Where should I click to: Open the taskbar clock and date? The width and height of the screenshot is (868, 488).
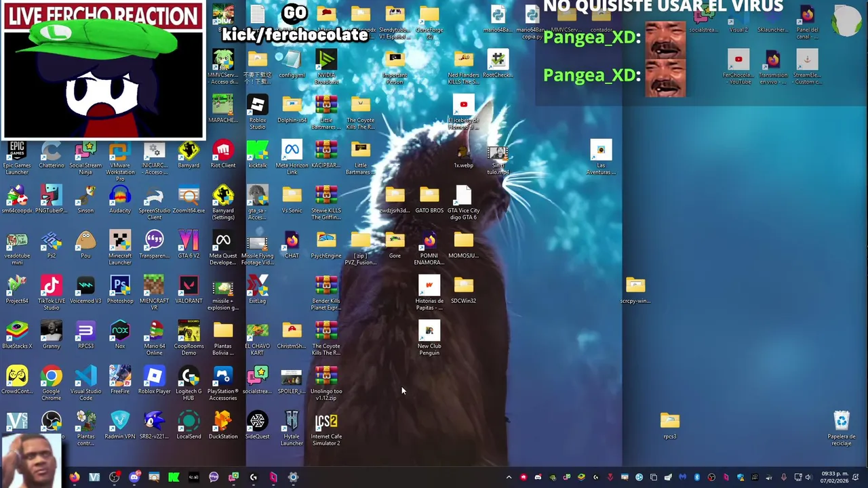pyautogui.click(x=835, y=477)
